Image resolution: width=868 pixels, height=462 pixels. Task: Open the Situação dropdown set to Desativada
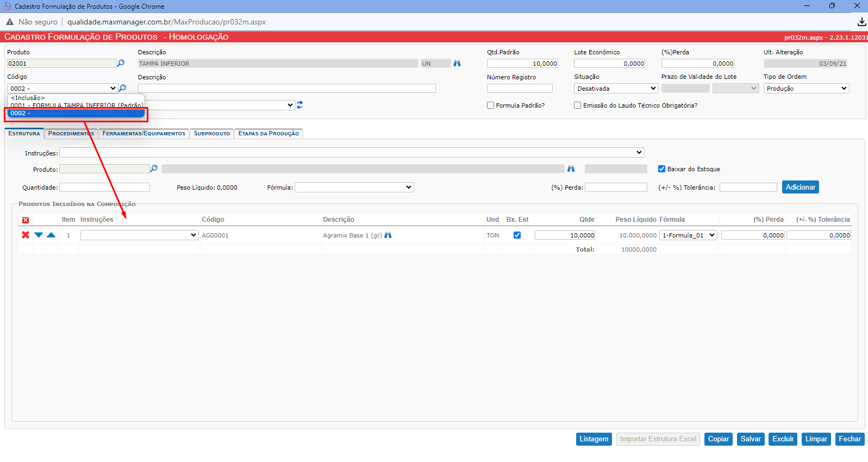click(616, 88)
